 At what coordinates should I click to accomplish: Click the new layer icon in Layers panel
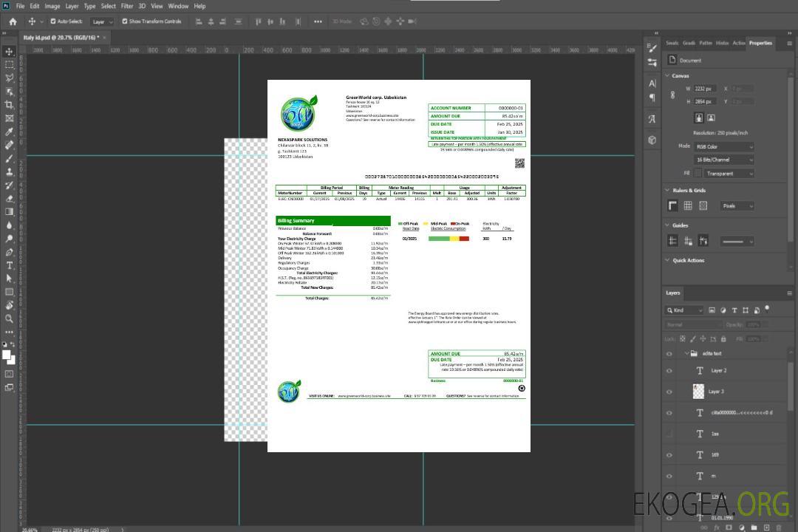[766, 528]
